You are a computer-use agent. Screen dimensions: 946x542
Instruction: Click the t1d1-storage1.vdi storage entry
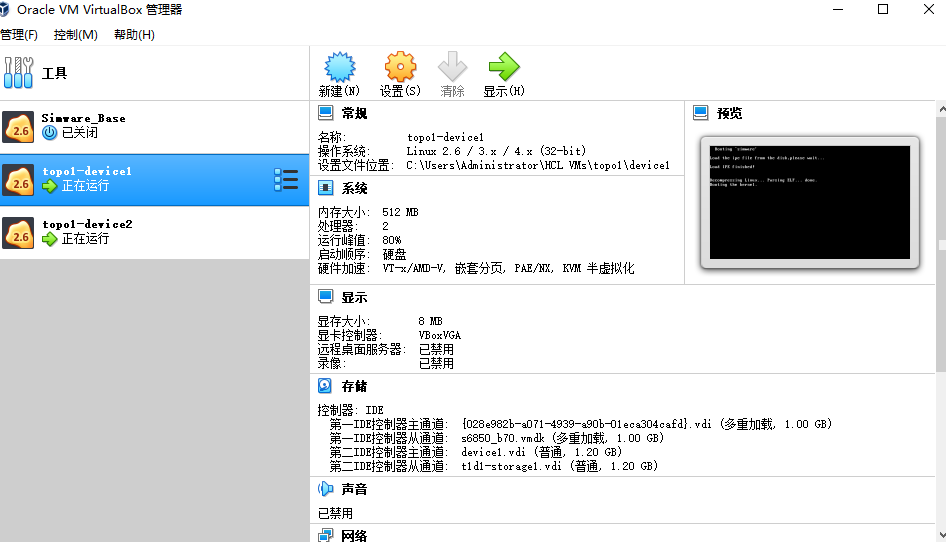click(559, 466)
